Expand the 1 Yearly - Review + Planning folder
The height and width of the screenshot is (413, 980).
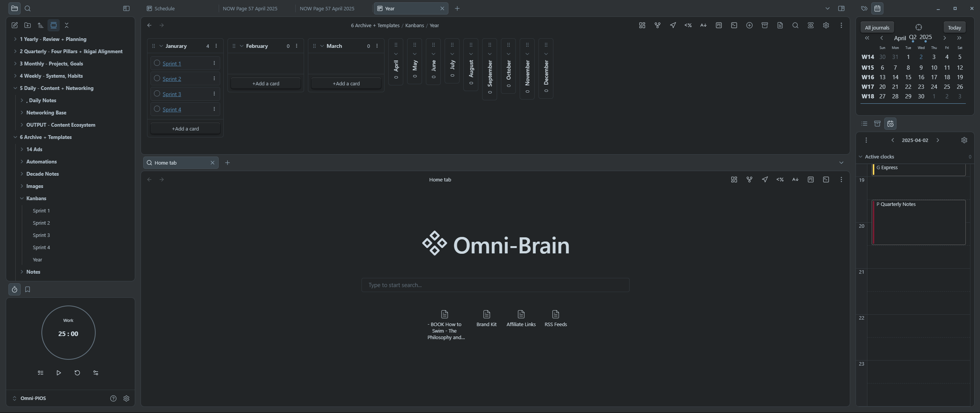15,39
